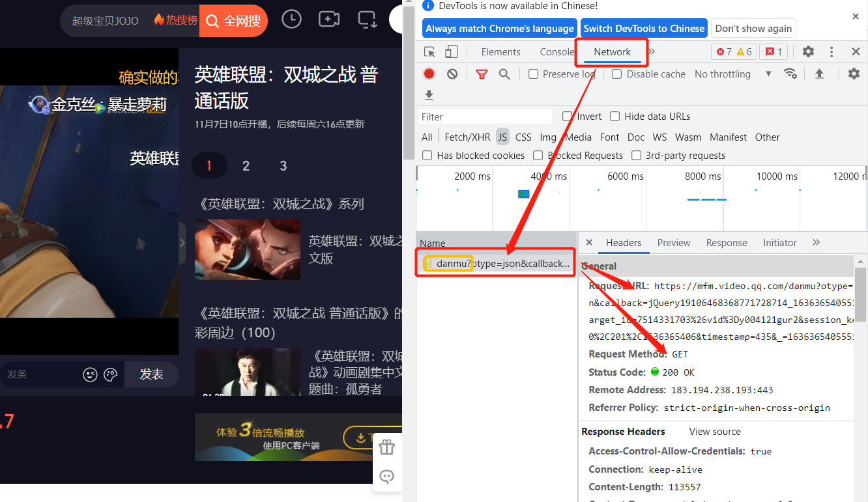Select the Headers tab of request
The image size is (868, 502).
(624, 243)
